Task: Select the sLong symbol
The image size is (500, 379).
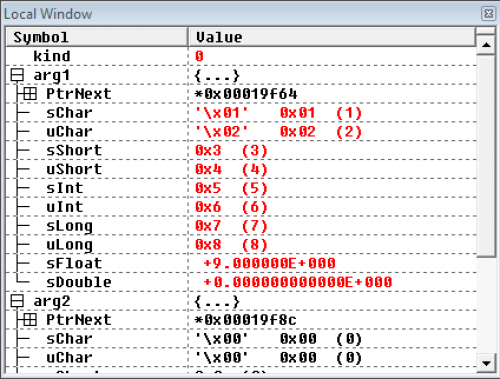Action: 69,226
